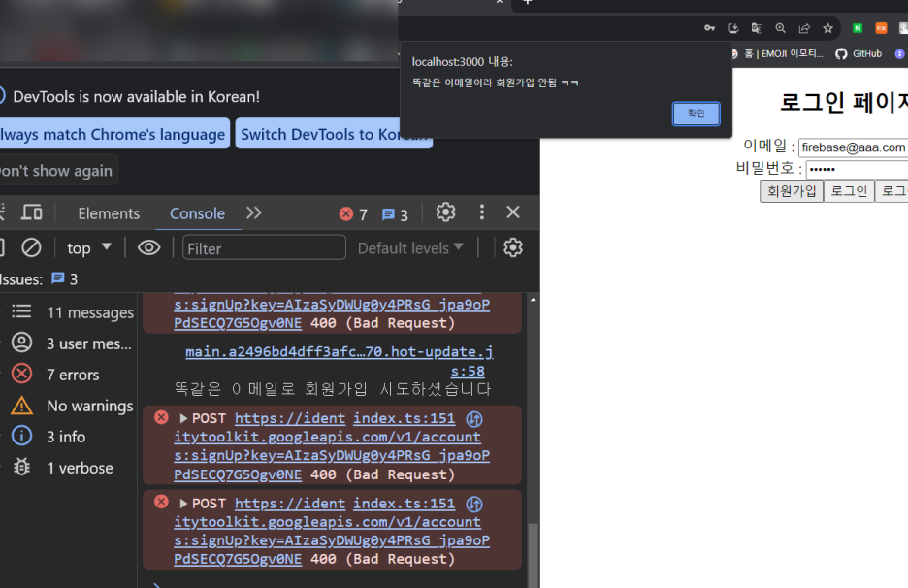Click the blue issues badge showing 3 near tabs
908x588 pixels.
pos(395,215)
